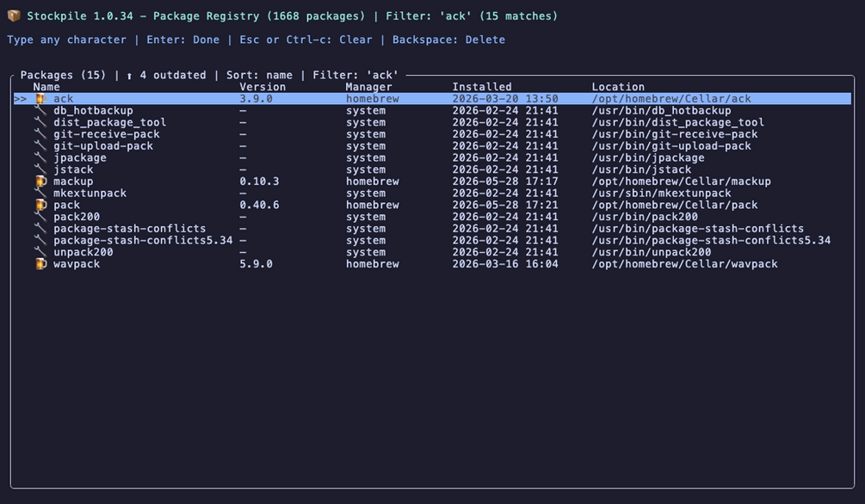Click the 'Enter: Done' hint
865x504 pixels.
[182, 40]
